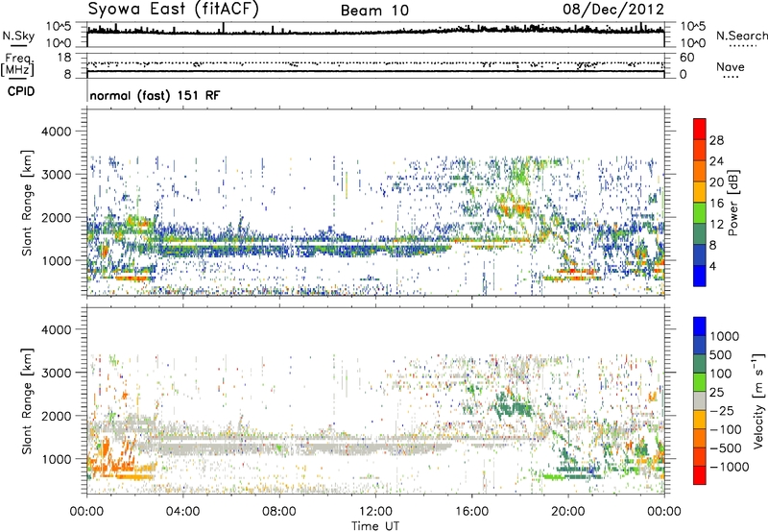Screen dimensions: 768x532
Task: Click the plot title "Syowa East (fitACF)"
Action: click(174, 9)
